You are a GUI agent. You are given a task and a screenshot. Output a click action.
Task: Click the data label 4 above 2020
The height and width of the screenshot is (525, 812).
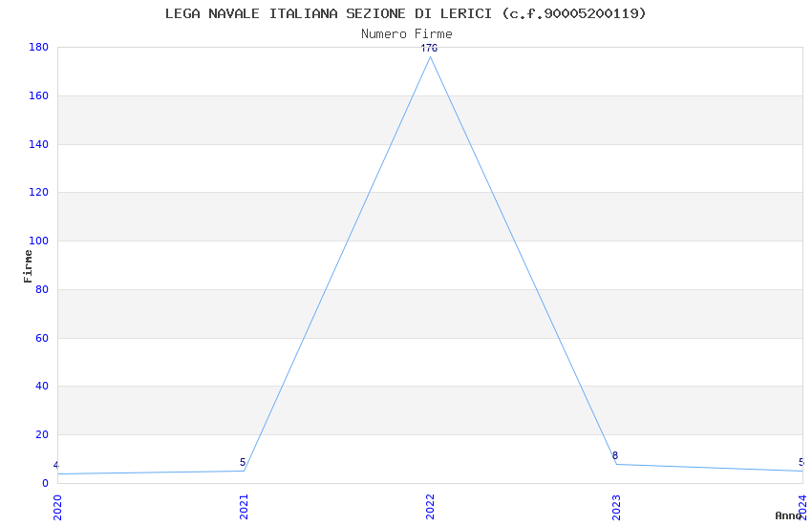click(56, 465)
